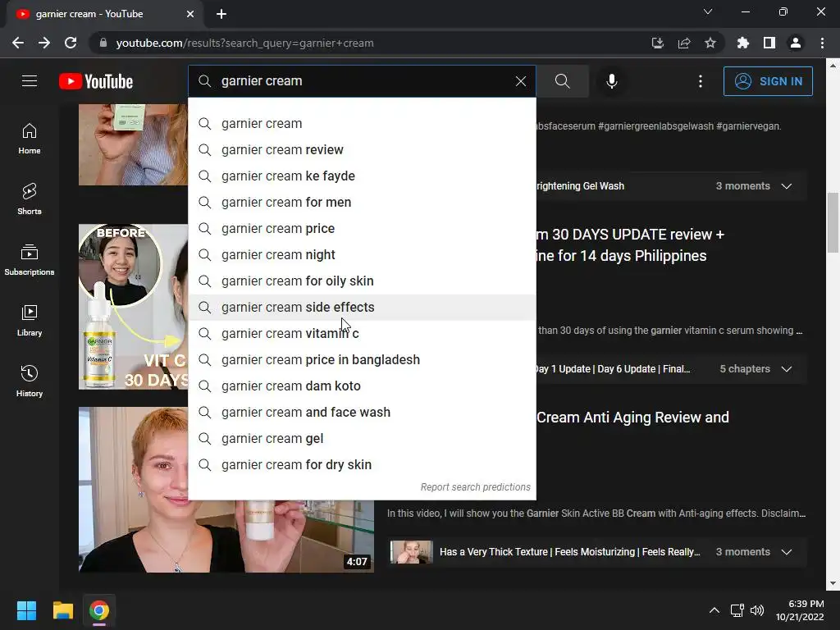Select suggestion "garnier cream vitamin c"
Viewport: 840px width, 630px height.
[362, 333]
